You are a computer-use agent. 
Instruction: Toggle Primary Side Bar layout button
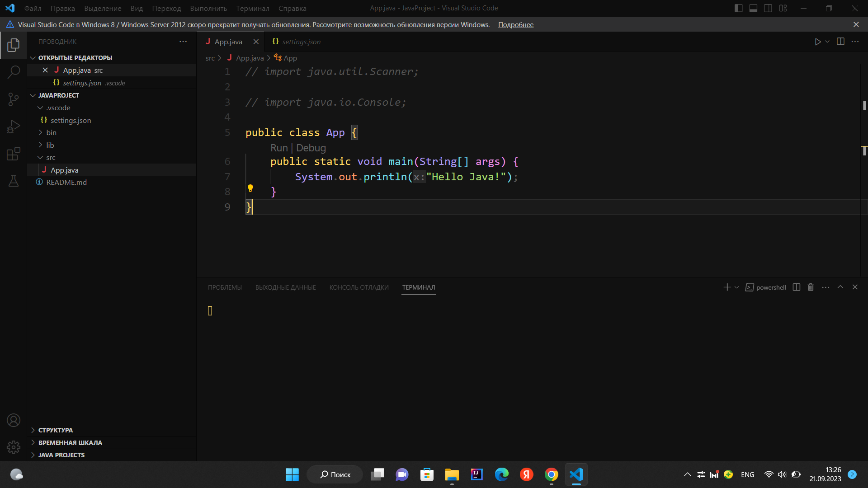coord(739,8)
